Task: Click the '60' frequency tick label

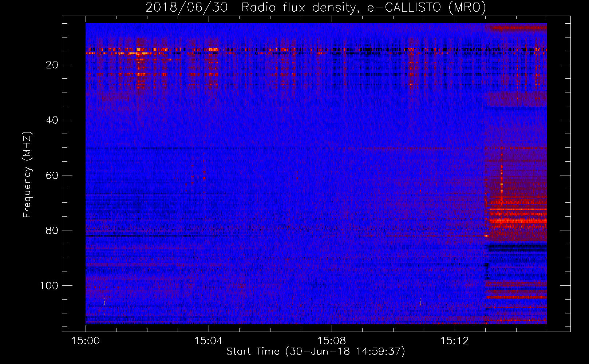Action: 52,175
